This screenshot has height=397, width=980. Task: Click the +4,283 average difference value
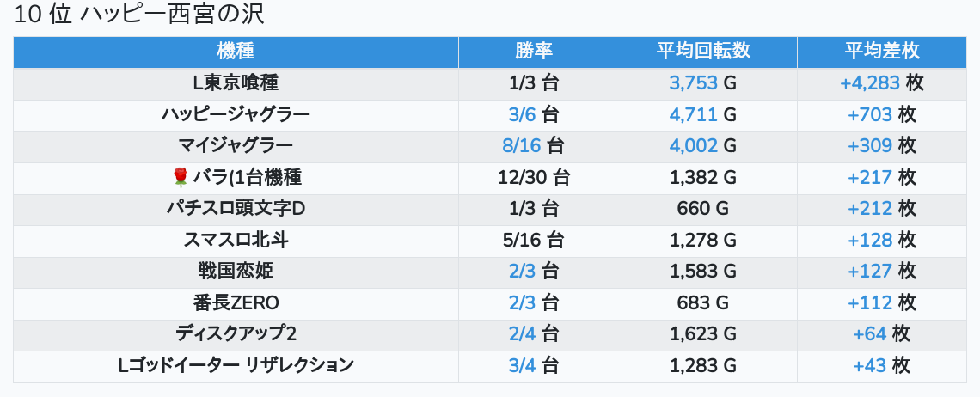870,82
